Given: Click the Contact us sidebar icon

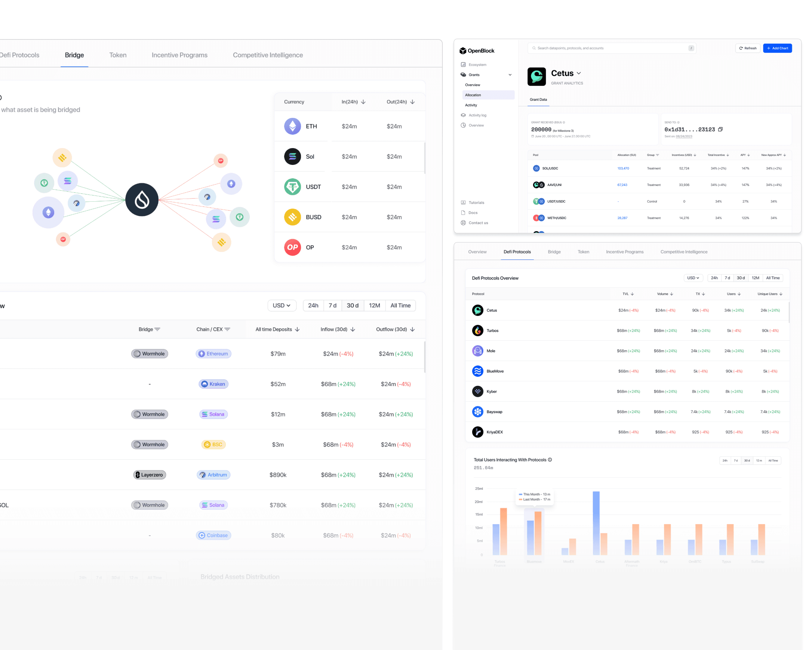Looking at the screenshot, I should click(x=463, y=223).
